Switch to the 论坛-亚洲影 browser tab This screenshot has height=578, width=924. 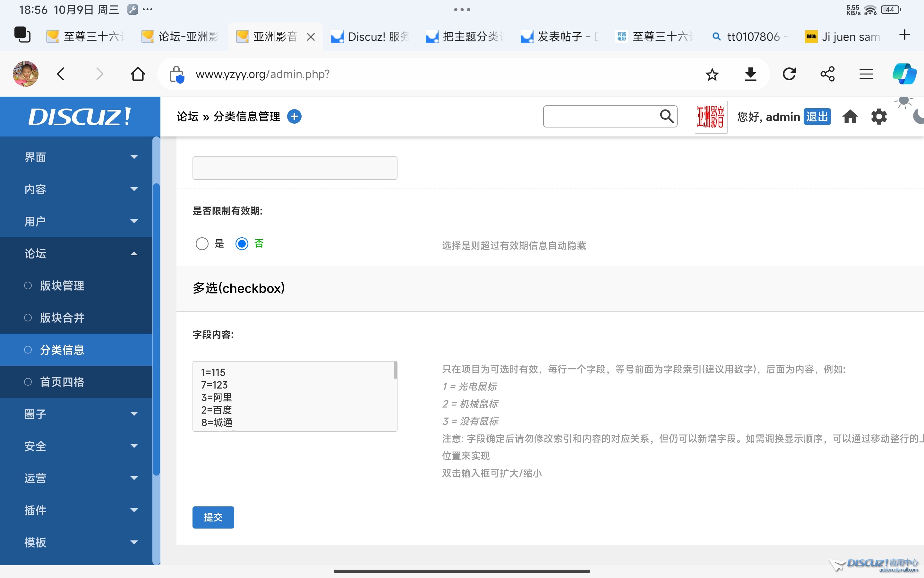point(181,37)
